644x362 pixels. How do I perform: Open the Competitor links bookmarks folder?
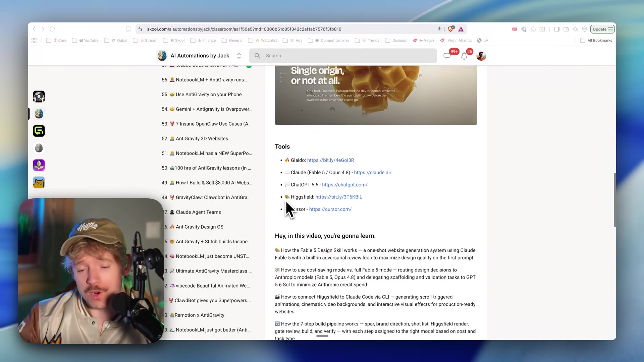(328, 41)
